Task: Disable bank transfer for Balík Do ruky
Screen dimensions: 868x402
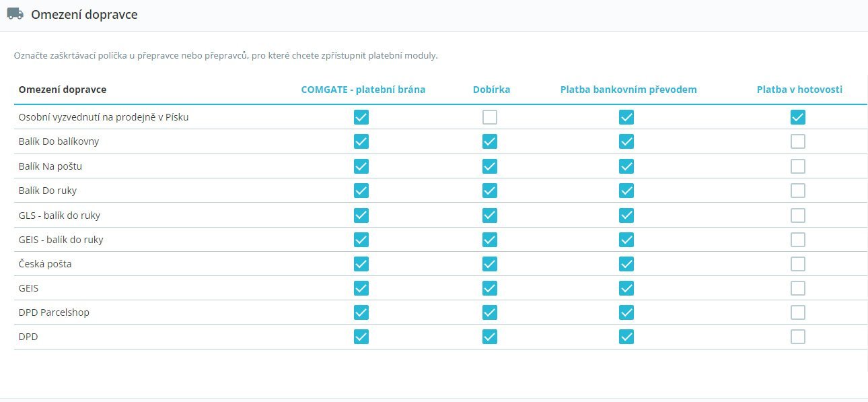Action: pyautogui.click(x=626, y=191)
